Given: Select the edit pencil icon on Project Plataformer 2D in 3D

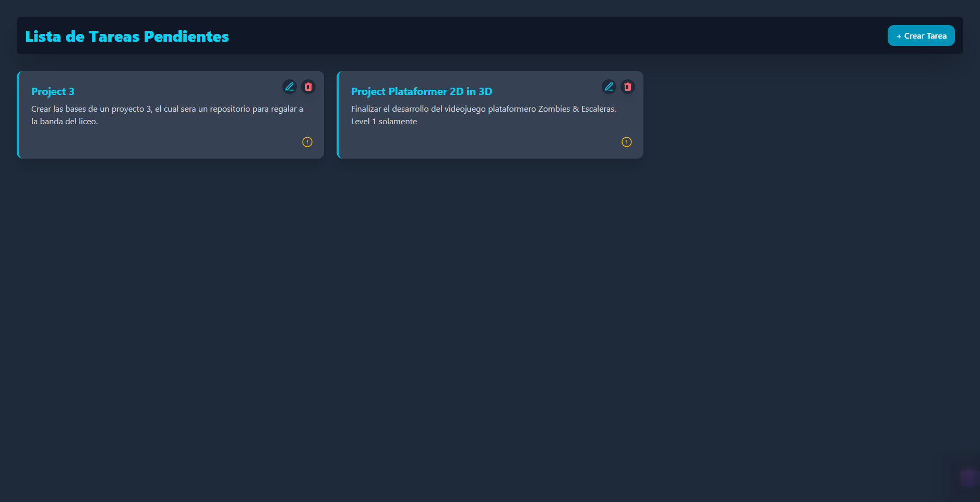Looking at the screenshot, I should pos(609,87).
